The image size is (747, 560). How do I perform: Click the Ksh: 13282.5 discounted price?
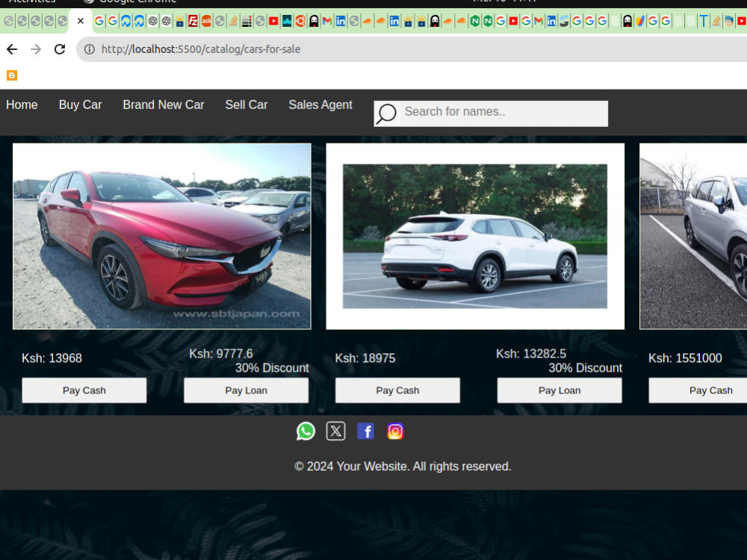[x=531, y=354]
